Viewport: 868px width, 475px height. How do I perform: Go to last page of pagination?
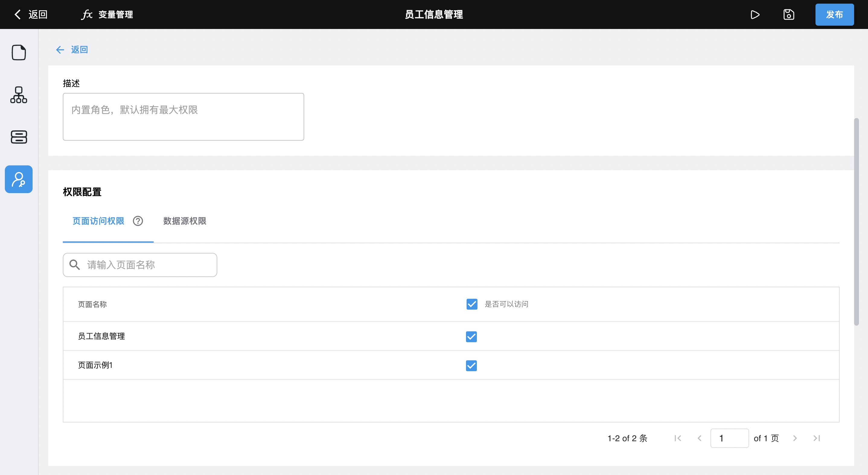coord(816,438)
